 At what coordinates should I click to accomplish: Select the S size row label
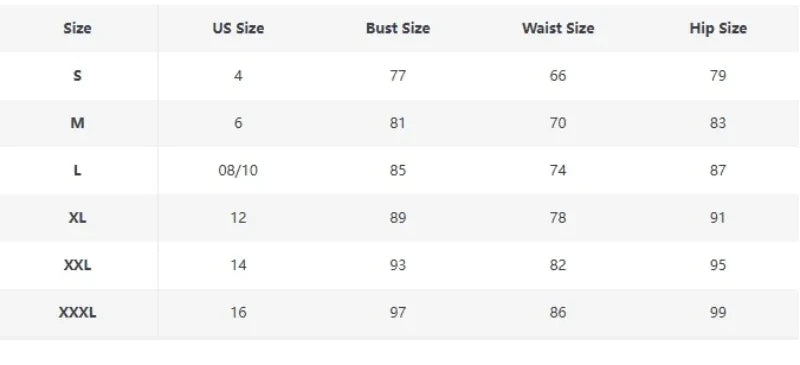point(78,76)
